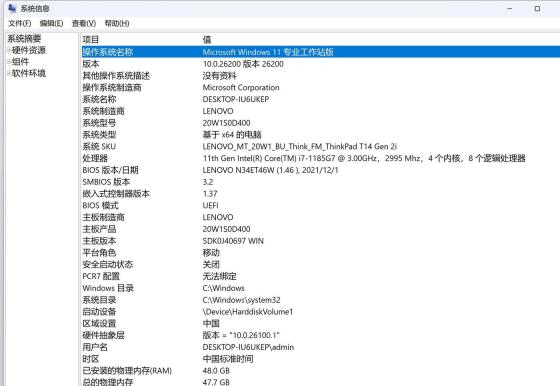Click the value SDK0J40697 WIN

click(233, 241)
